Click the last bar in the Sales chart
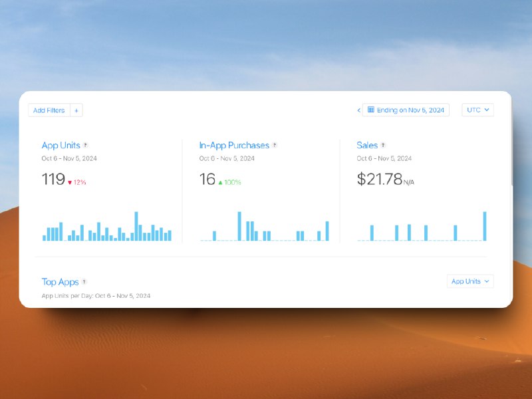 click(485, 227)
